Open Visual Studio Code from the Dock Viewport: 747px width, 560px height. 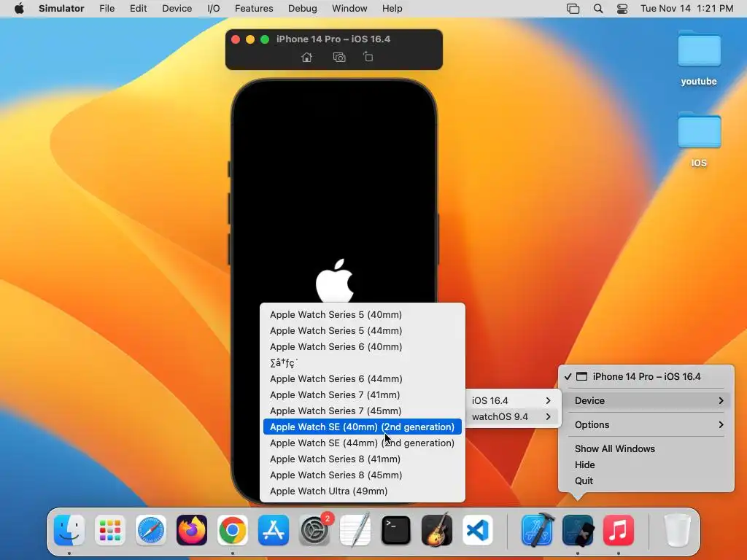(477, 530)
